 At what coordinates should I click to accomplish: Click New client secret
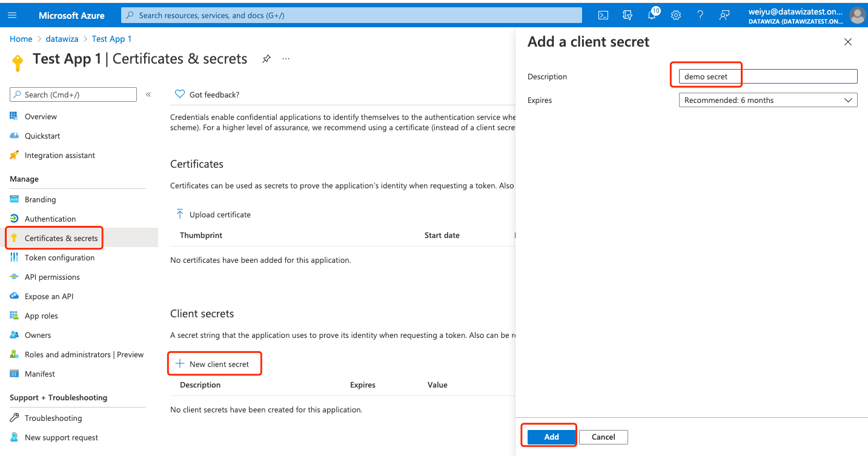(x=212, y=364)
